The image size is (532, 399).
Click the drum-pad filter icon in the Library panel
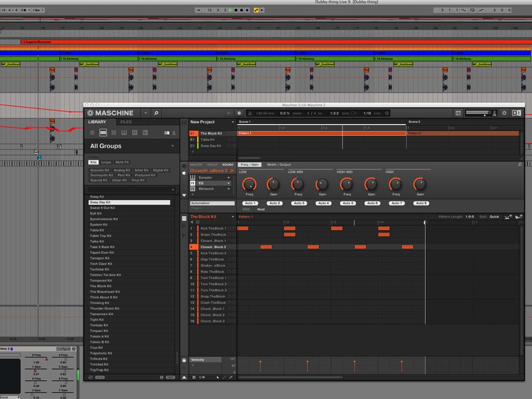click(x=104, y=133)
